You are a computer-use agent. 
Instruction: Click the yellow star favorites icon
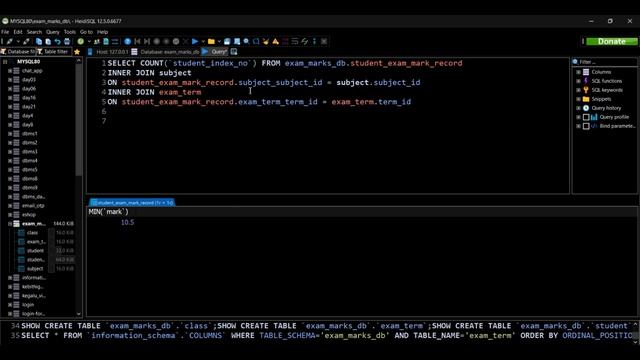77,52
